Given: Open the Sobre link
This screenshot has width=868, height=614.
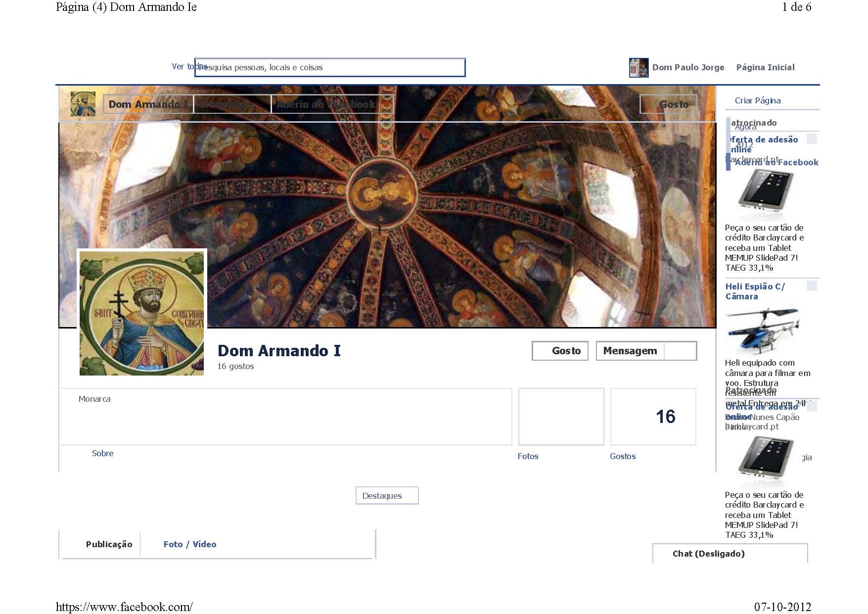Looking at the screenshot, I should [x=102, y=453].
